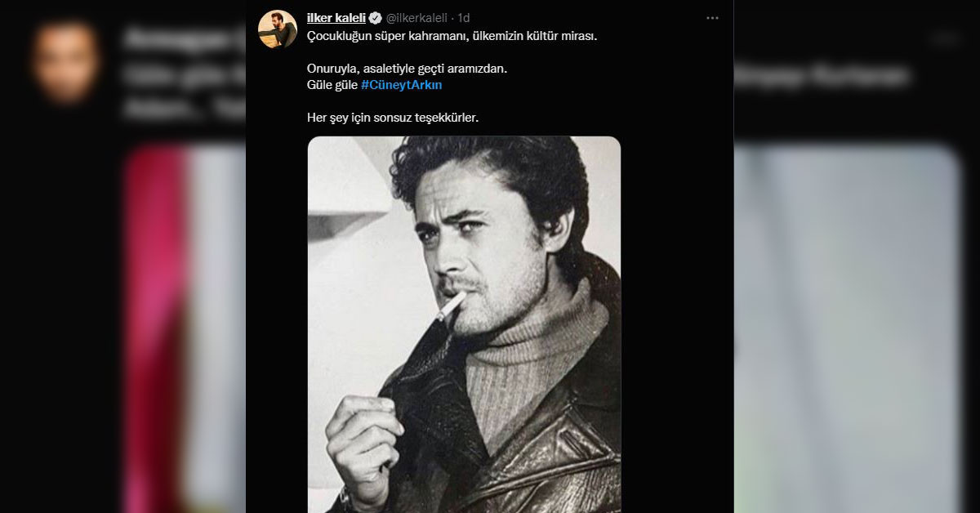Open the tweet via its 1d timestamp
Viewport: 980px width, 513px height.
(463, 18)
